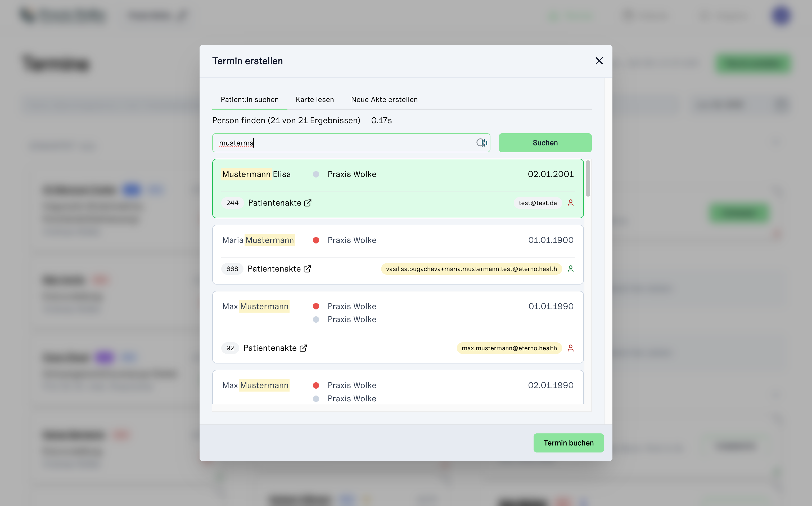Switch to Karte lesen tab

coord(315,99)
